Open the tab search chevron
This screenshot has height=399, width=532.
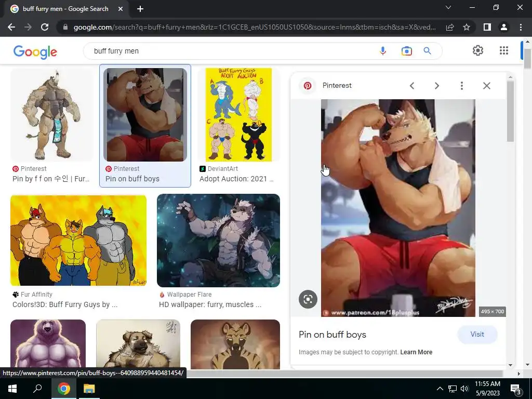pyautogui.click(x=448, y=7)
